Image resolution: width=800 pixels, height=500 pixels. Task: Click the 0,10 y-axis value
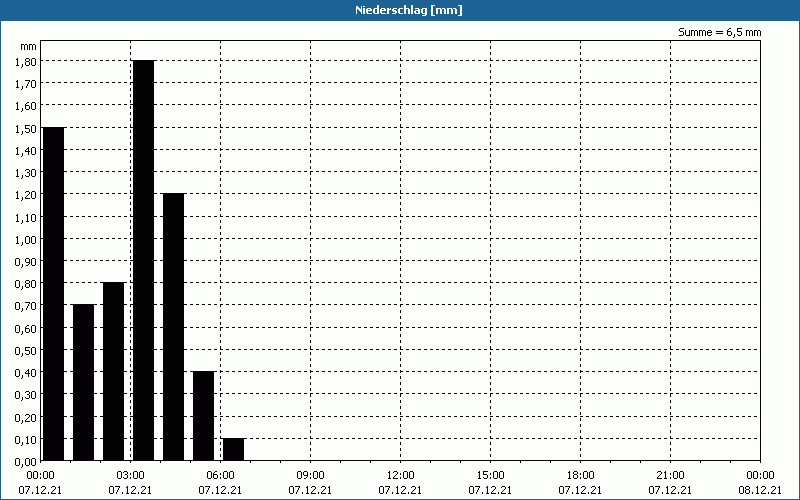[x=26, y=439]
